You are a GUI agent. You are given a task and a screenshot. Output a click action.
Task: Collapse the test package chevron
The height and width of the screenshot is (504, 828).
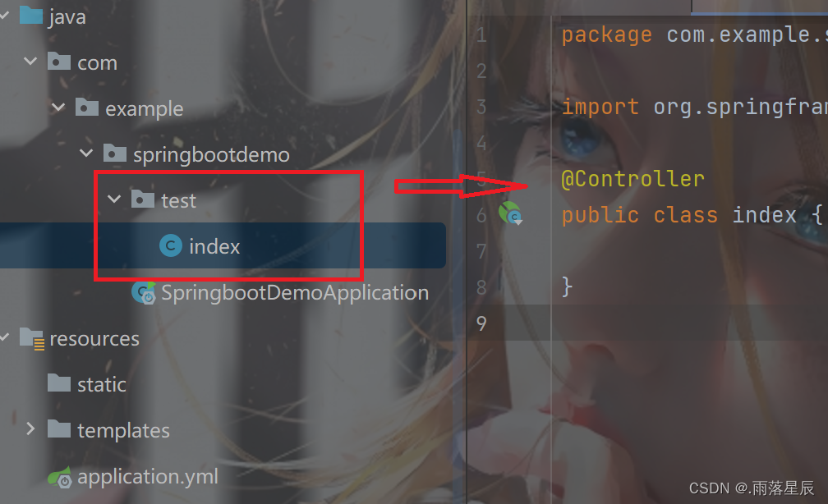click(114, 199)
